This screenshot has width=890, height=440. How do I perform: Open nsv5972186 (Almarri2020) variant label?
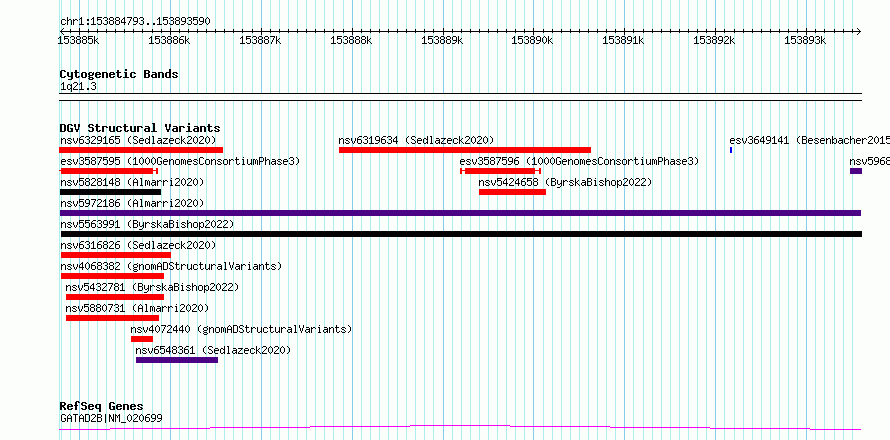(132, 203)
